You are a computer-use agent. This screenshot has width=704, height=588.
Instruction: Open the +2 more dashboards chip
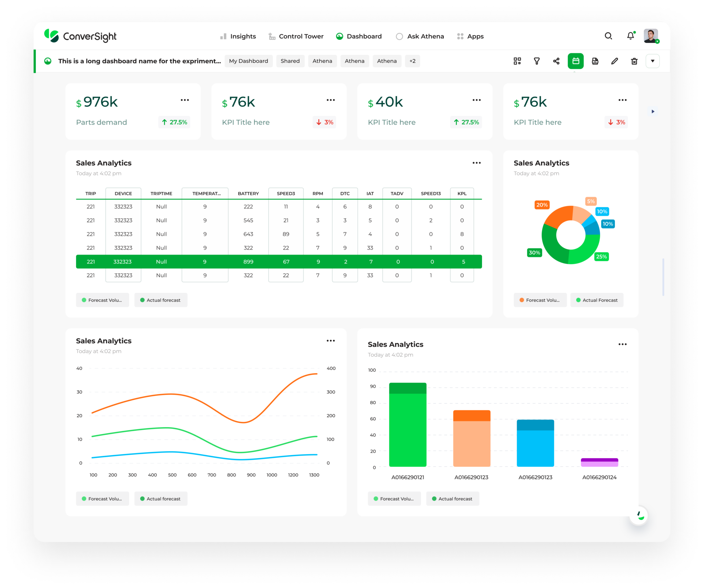click(412, 61)
